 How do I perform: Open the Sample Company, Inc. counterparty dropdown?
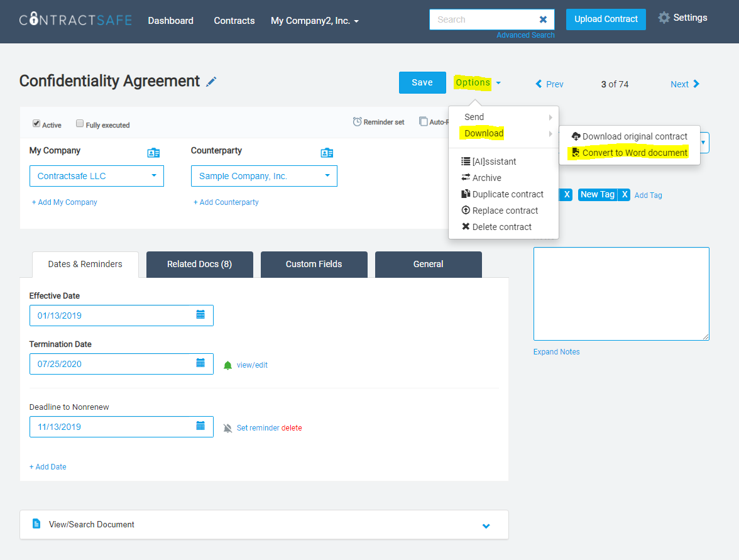[x=264, y=176]
